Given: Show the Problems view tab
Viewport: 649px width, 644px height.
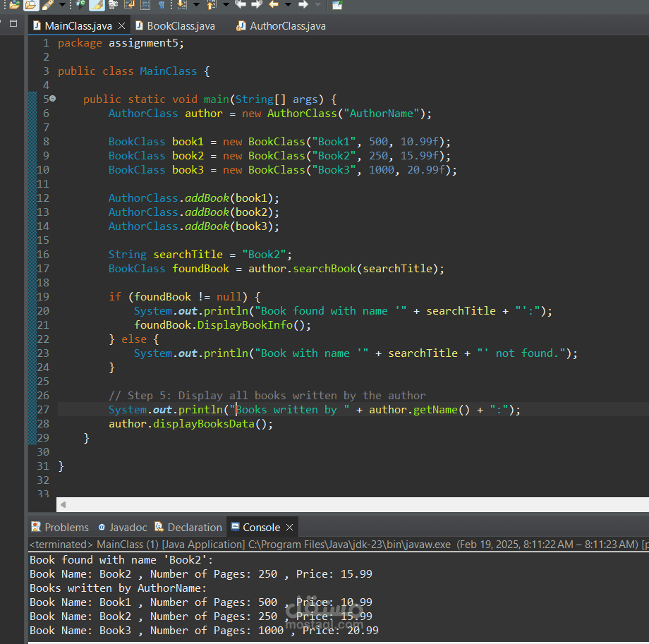Looking at the screenshot, I should point(66,528).
